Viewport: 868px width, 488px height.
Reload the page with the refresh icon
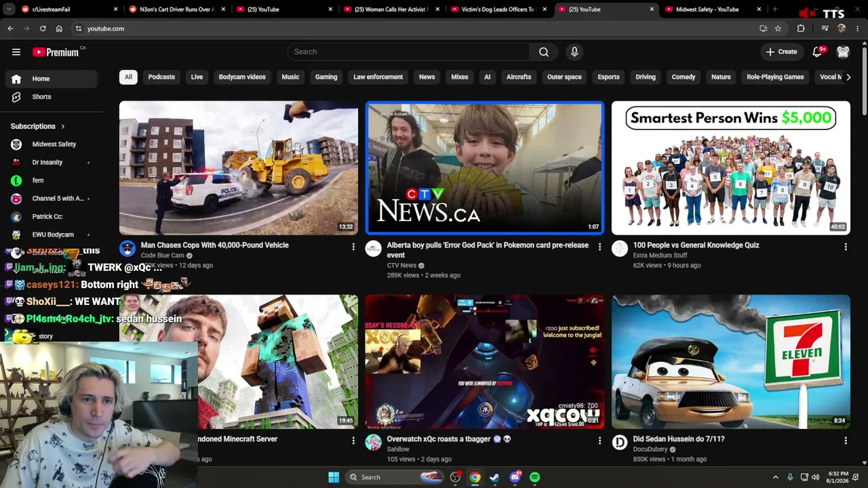click(x=43, y=28)
